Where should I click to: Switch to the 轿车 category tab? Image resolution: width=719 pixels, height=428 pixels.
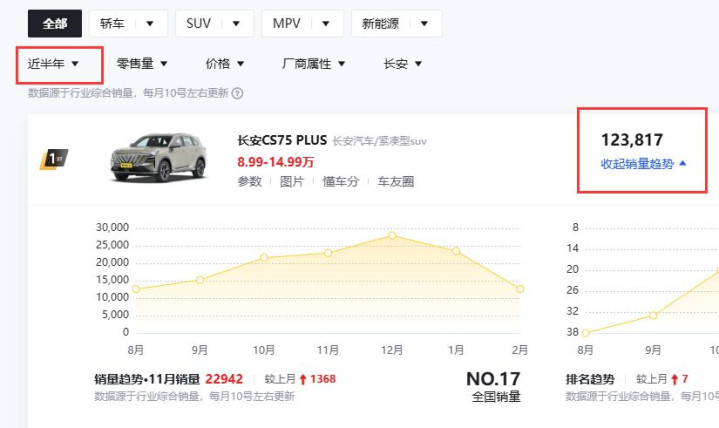[112, 23]
